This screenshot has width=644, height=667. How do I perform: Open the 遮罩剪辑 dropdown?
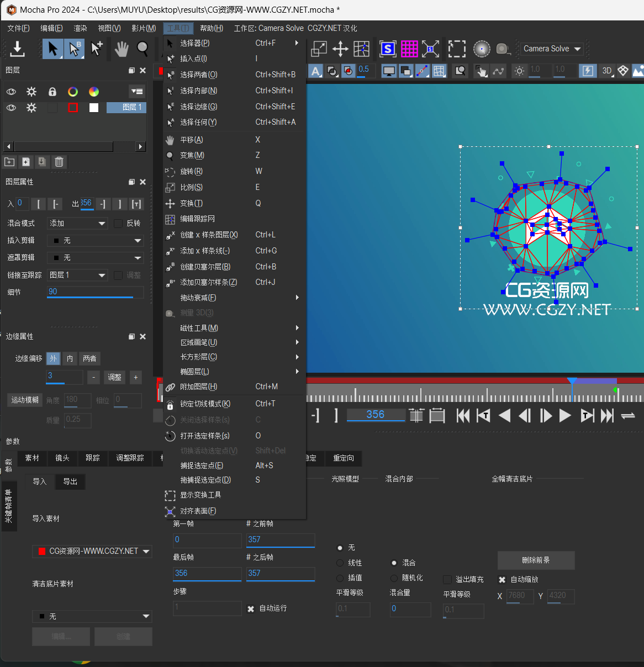95,258
